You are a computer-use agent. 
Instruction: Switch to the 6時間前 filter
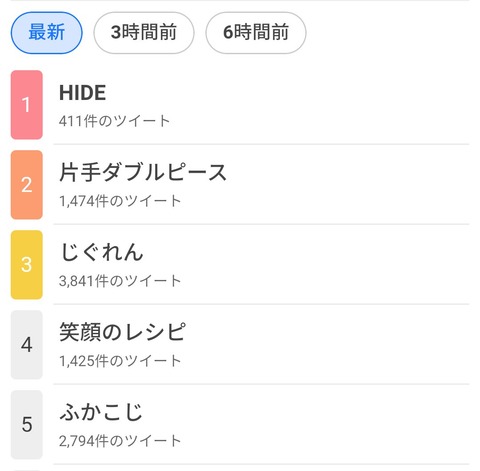256,33
